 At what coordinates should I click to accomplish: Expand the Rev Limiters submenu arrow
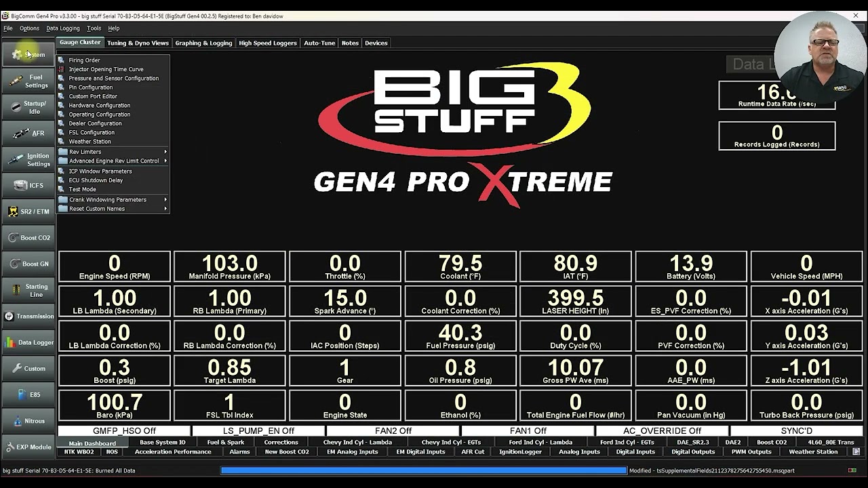pos(165,152)
